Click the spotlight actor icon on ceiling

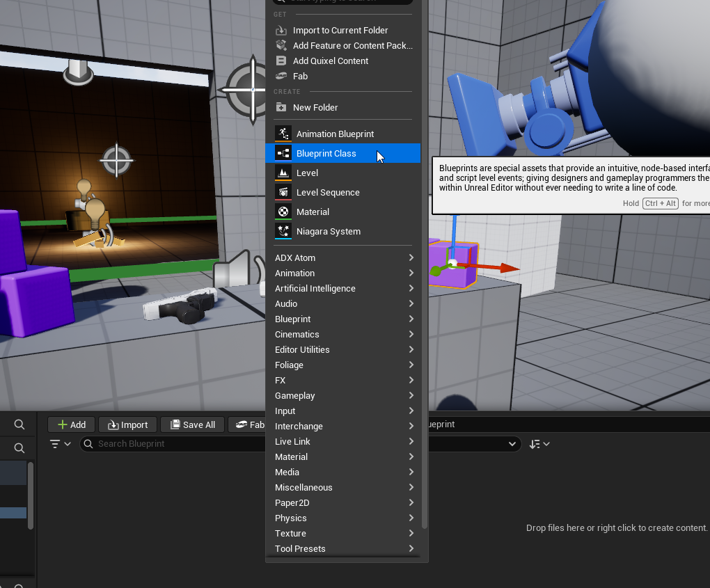point(78,72)
